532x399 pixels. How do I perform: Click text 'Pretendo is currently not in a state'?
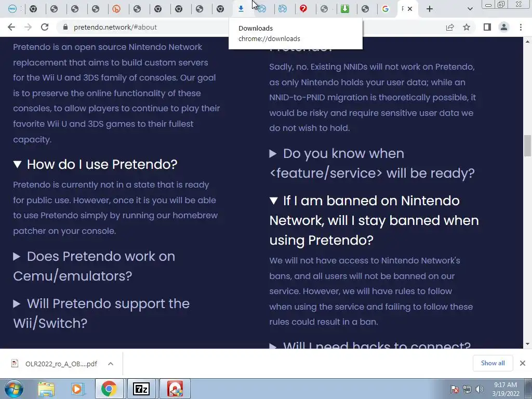(x=111, y=185)
